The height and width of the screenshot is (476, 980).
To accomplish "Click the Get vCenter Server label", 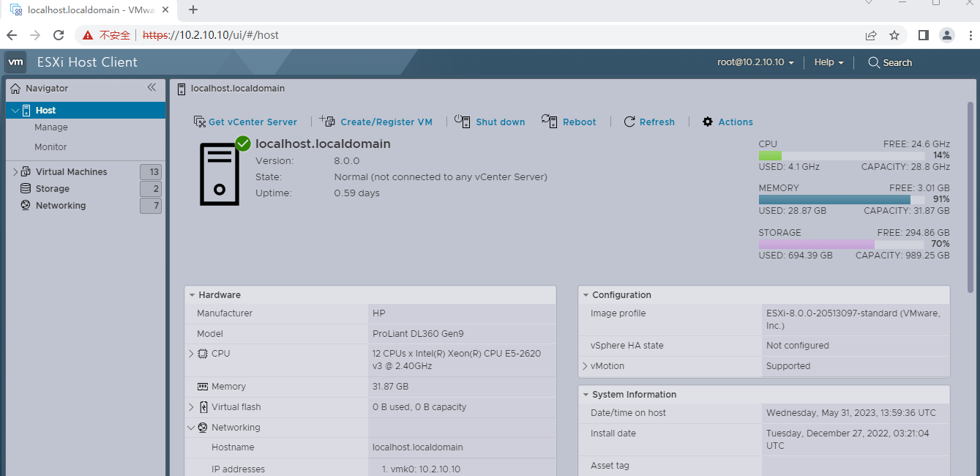I will point(253,122).
